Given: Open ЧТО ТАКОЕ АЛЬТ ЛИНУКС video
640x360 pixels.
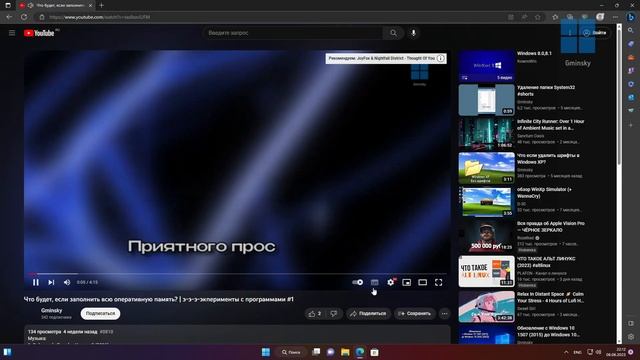Looking at the screenshot, I should click(487, 271).
